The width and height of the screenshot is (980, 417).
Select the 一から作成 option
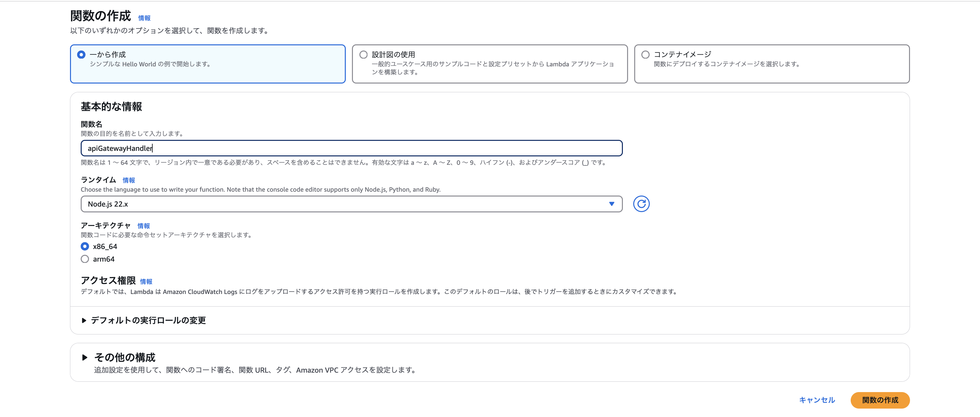pos(81,54)
